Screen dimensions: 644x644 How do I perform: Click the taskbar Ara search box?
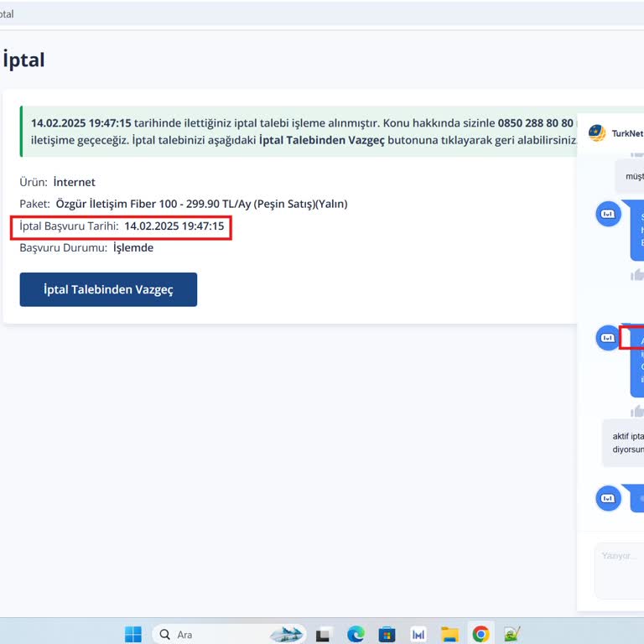(229, 634)
